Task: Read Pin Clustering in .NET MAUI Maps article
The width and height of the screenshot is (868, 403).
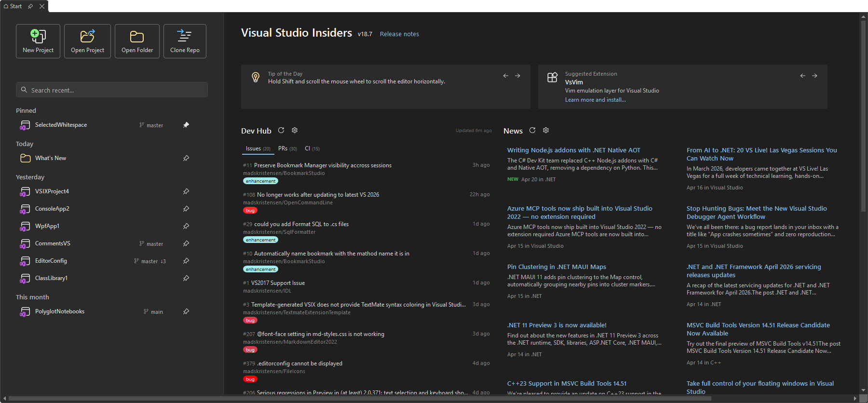Action: [x=556, y=267]
